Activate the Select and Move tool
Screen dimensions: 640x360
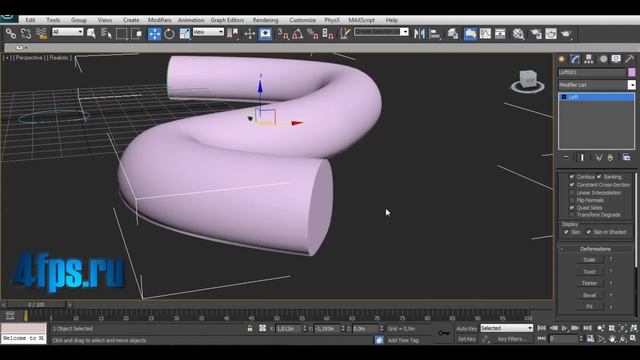point(154,34)
